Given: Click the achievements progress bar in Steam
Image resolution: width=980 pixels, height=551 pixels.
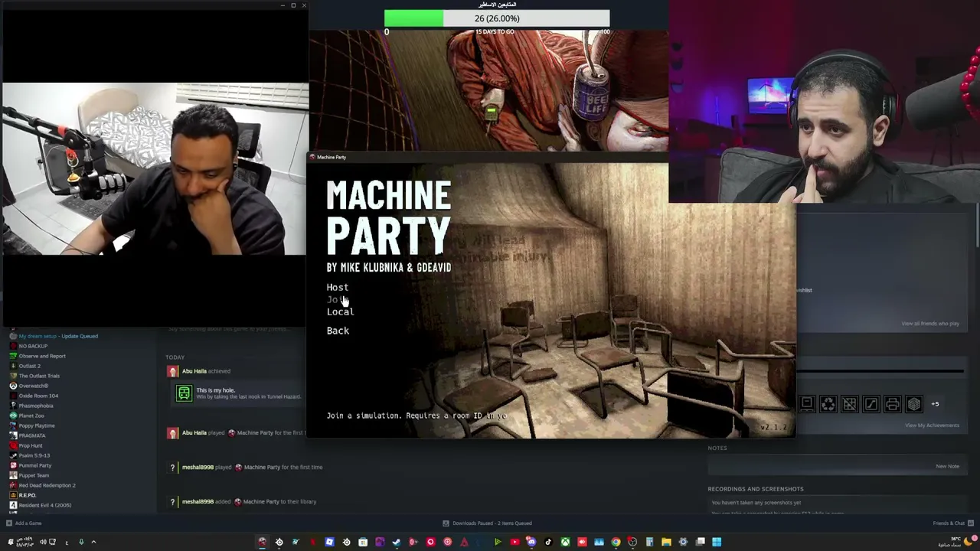Looking at the screenshot, I should (880, 372).
